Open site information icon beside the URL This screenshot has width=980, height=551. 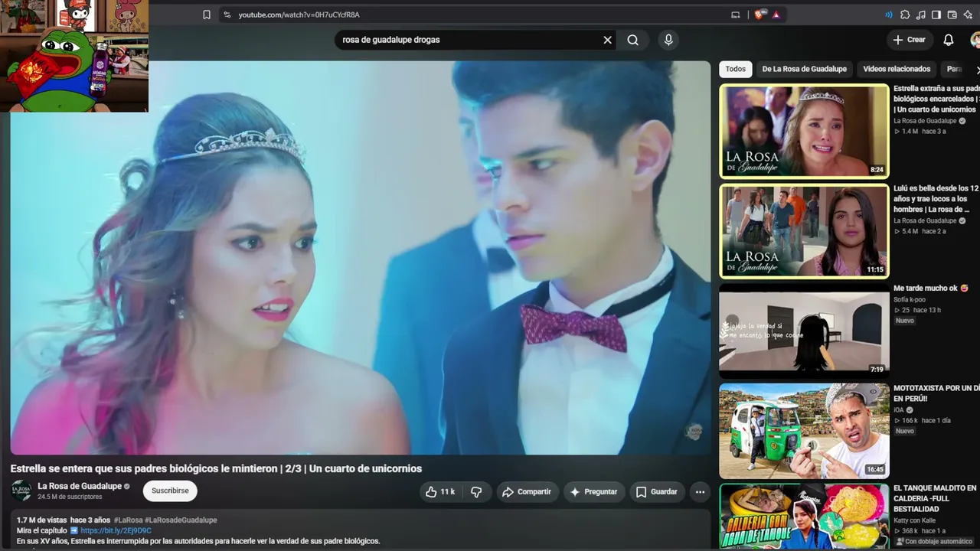click(x=226, y=15)
